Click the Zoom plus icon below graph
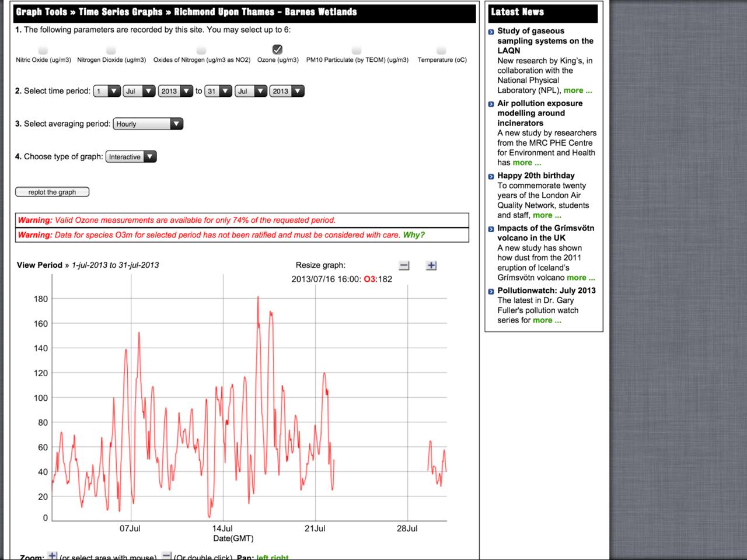This screenshot has height=560, width=747. [53, 555]
